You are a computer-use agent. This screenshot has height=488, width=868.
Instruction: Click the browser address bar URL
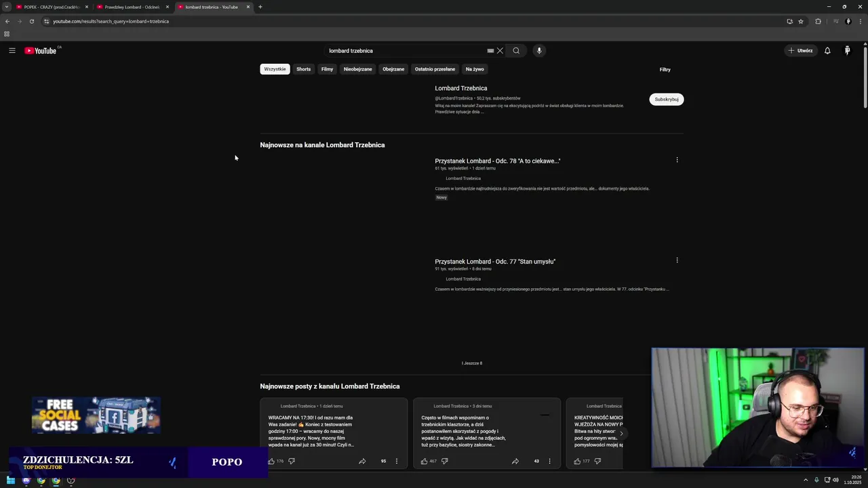(111, 21)
